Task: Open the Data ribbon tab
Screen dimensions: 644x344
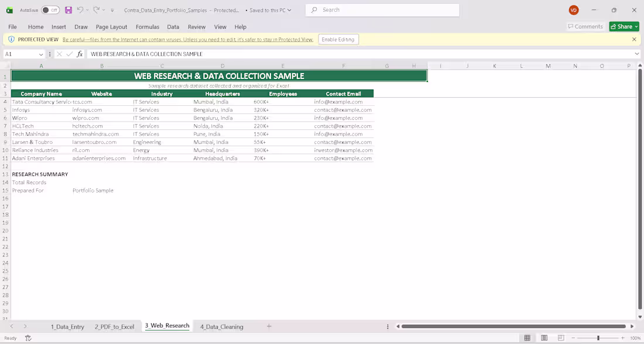Action: 173,27
